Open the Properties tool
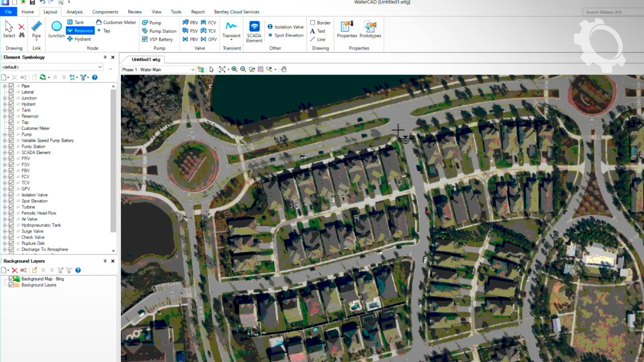This screenshot has height=362, width=644. [x=347, y=29]
